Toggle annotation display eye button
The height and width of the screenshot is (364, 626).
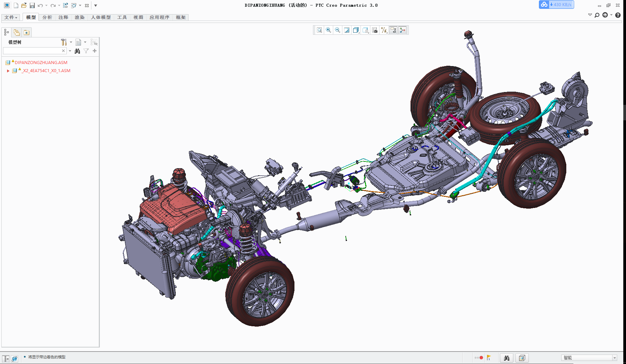(x=393, y=30)
